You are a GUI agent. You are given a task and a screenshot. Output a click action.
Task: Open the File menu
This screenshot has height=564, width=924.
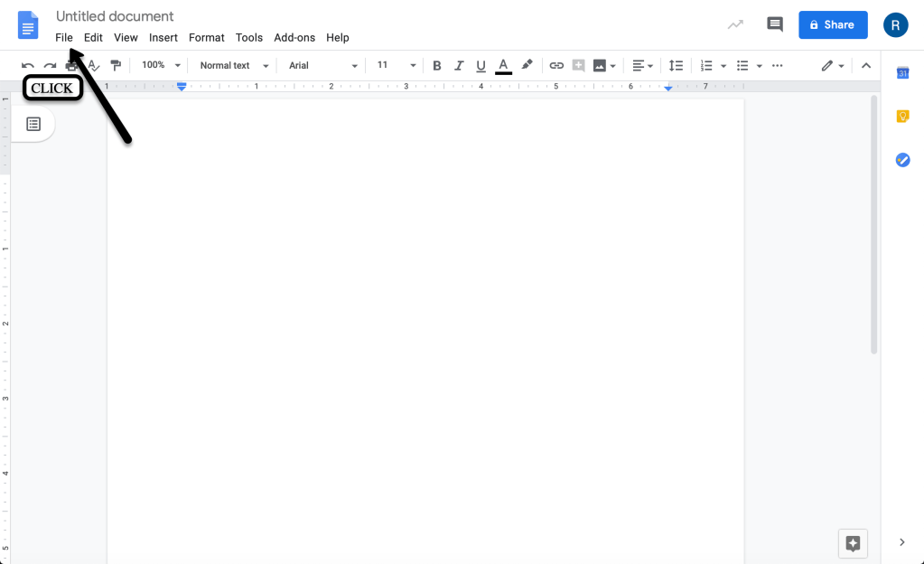point(64,38)
